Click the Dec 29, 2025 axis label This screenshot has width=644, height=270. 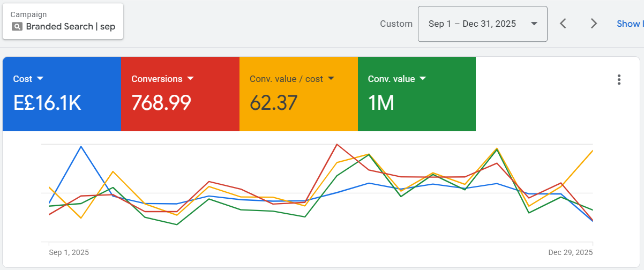click(570, 252)
